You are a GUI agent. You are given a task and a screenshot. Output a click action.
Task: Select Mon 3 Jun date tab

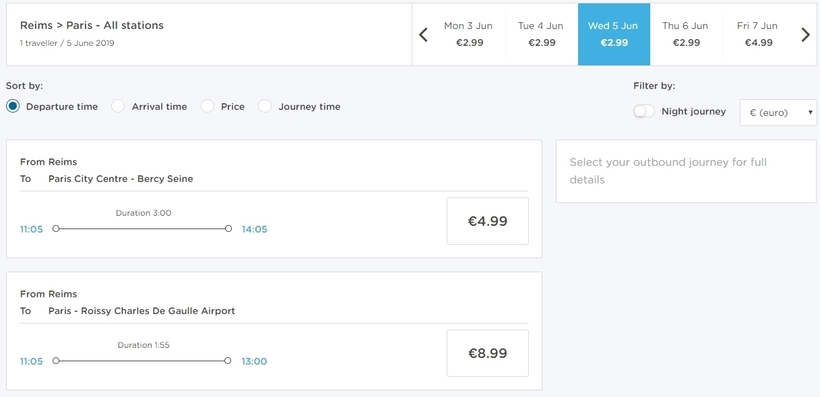click(x=469, y=35)
